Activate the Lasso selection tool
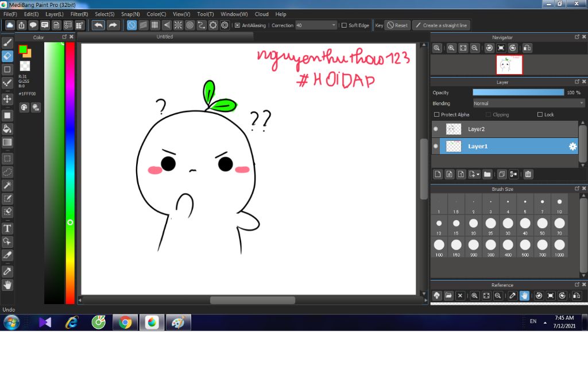This screenshot has height=380, width=588. tap(7, 172)
